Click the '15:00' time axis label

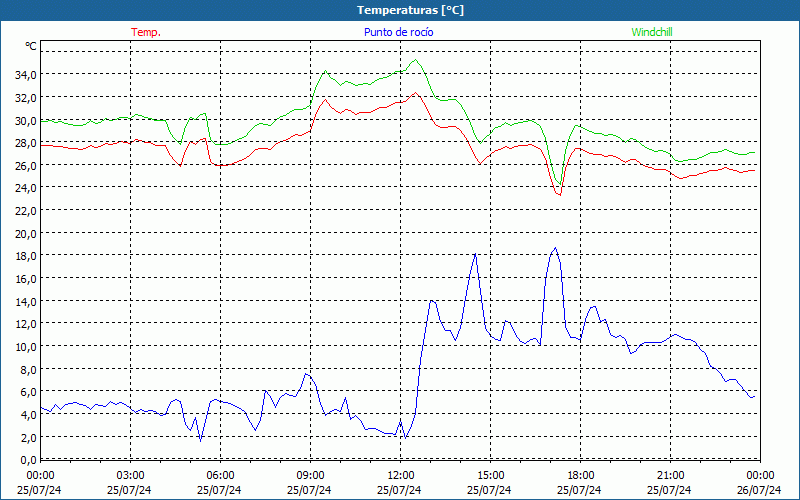[x=490, y=476]
